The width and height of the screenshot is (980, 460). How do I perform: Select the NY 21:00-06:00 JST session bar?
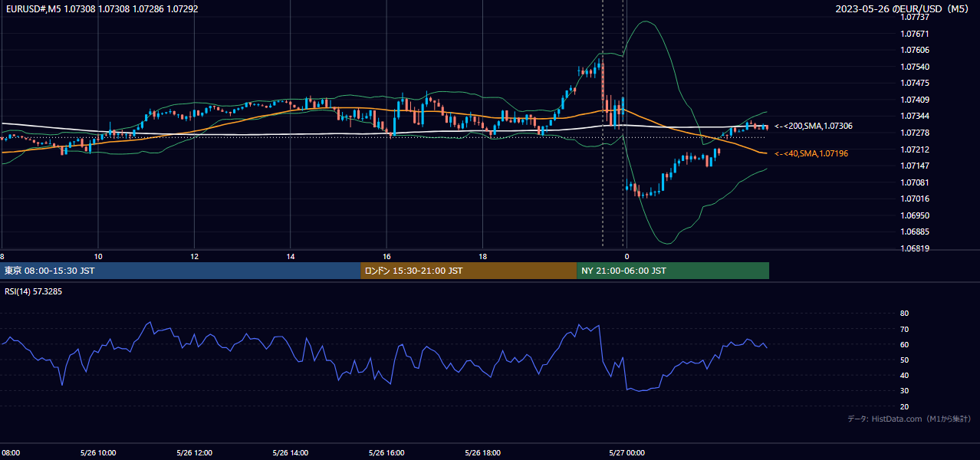(673, 271)
